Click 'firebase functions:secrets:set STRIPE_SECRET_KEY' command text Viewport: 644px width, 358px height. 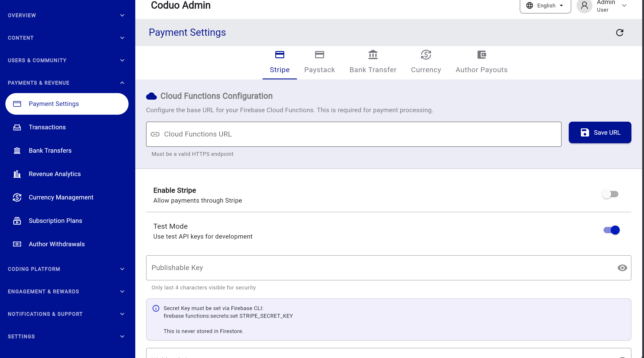click(228, 316)
